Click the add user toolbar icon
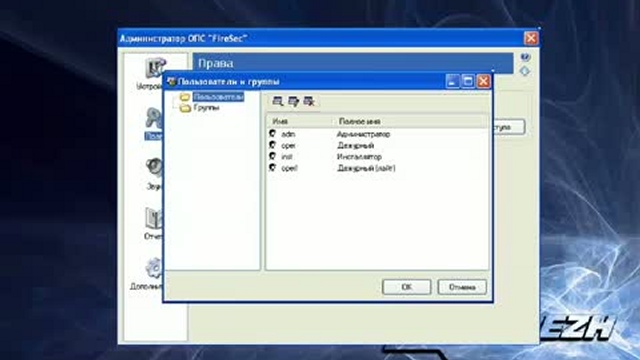The height and width of the screenshot is (360, 640). tap(278, 102)
